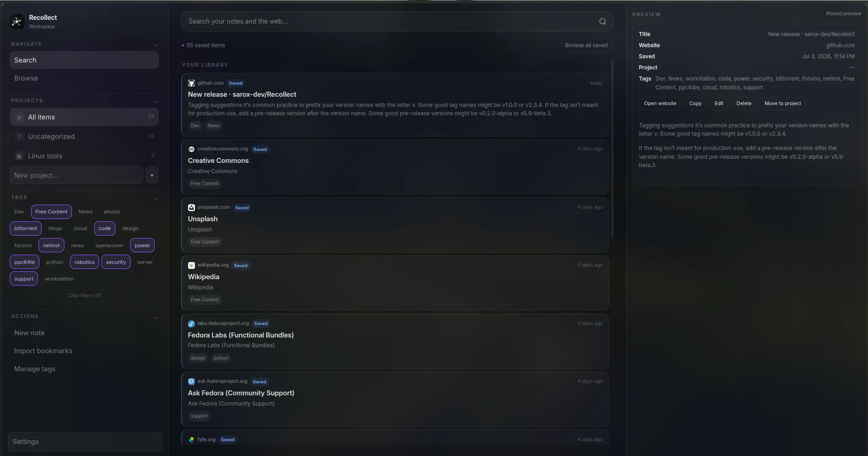Click Import bookmarks action
The width and height of the screenshot is (868, 456).
pos(84,351)
